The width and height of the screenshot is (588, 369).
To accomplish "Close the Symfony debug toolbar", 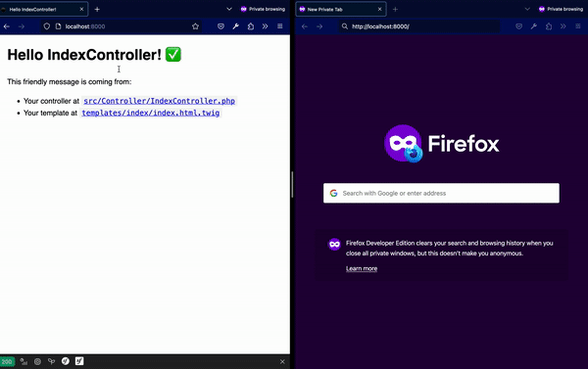I will [282, 361].
